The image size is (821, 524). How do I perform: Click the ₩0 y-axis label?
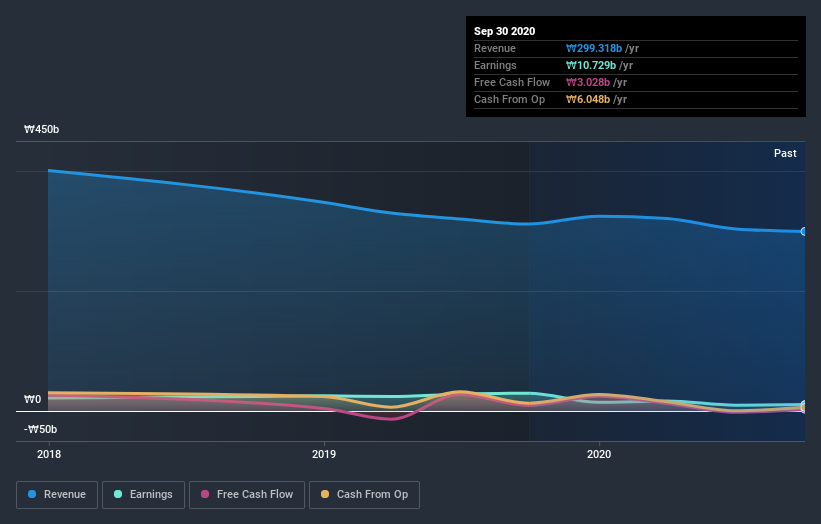coord(32,399)
